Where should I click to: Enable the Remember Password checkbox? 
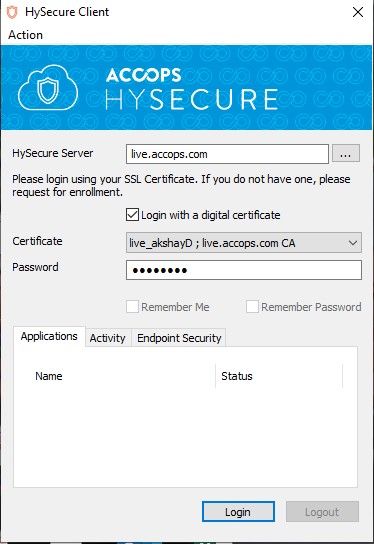(252, 307)
